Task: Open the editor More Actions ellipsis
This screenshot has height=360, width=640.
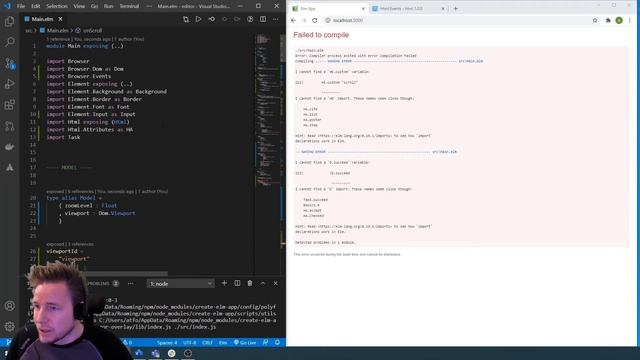Action: [x=276, y=19]
